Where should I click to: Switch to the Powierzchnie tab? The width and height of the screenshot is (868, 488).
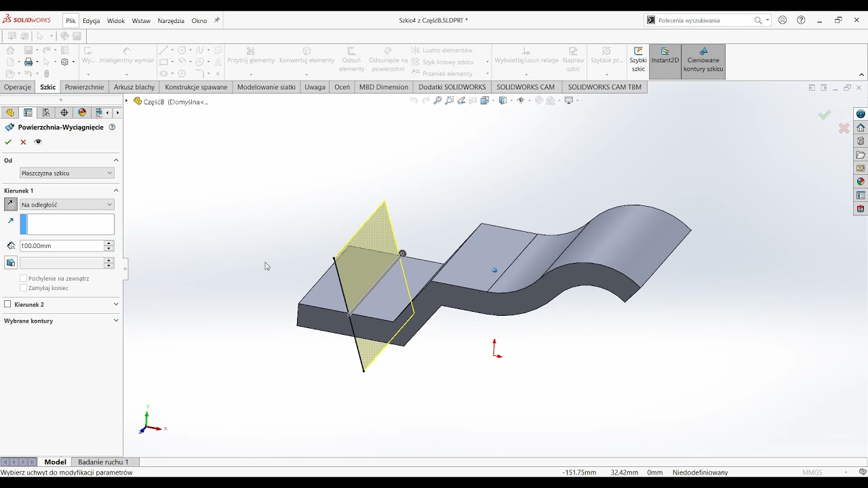click(x=84, y=87)
